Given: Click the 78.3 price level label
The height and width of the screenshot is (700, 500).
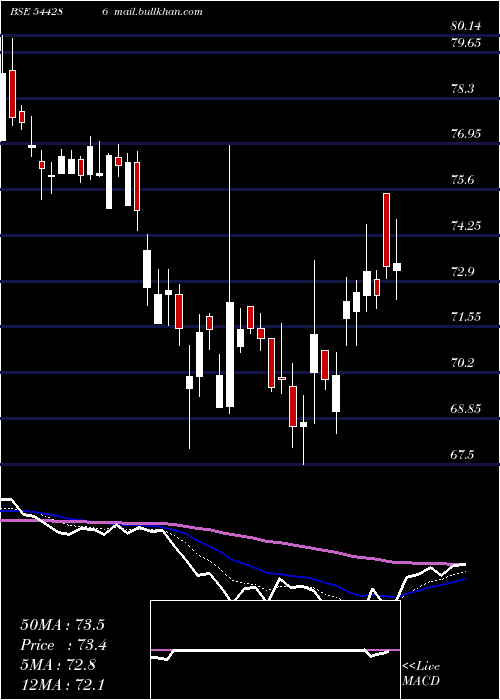Looking at the screenshot, I should 464,89.
